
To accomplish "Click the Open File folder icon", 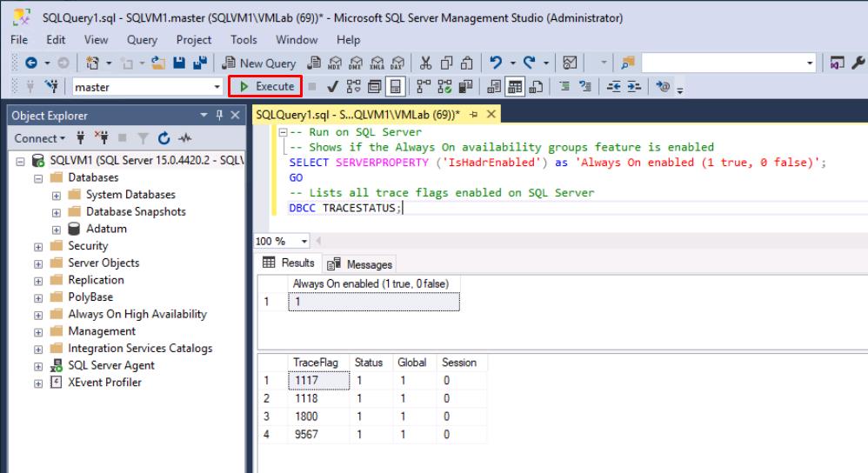I will point(158,63).
